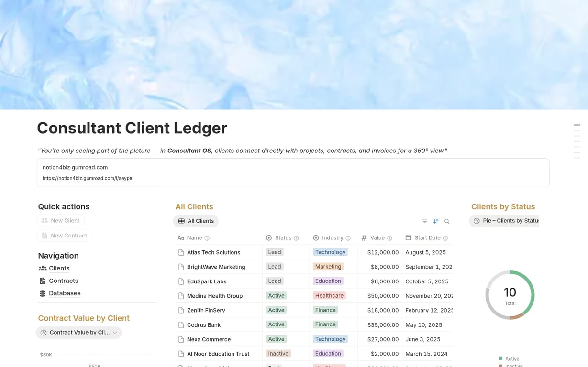Click the info icon next to Name column

207,238
